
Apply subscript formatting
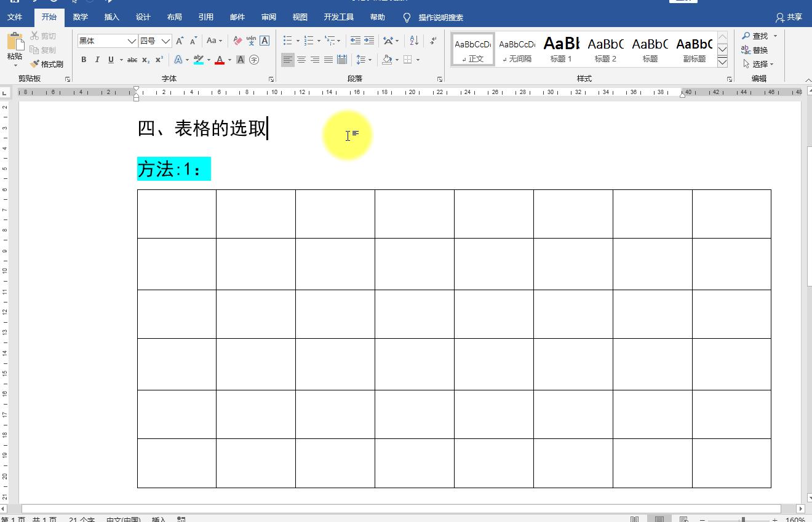pos(146,60)
